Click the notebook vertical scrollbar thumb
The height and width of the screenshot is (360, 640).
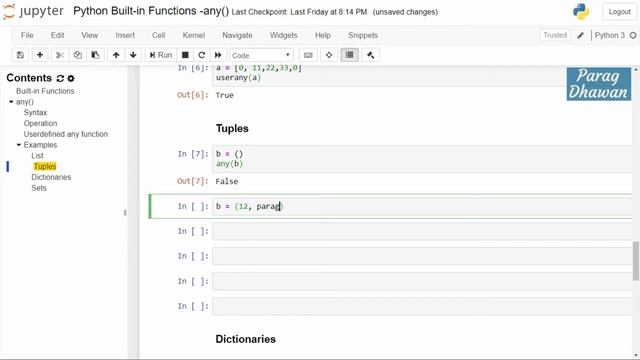click(x=636, y=260)
